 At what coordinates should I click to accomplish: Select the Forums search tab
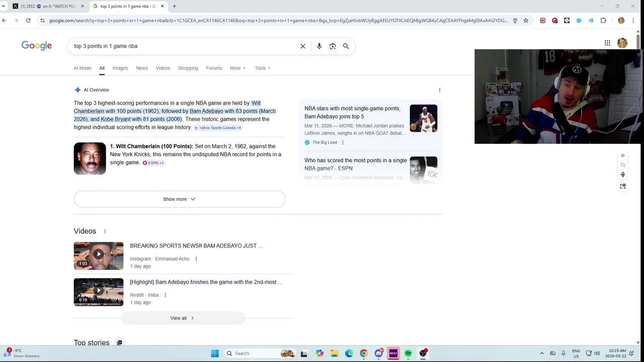click(x=214, y=68)
